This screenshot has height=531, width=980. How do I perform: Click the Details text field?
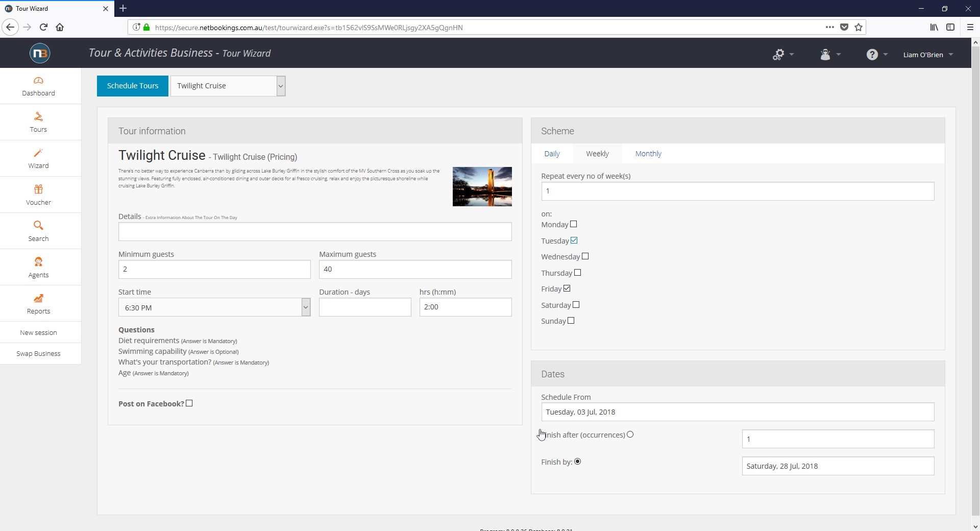(x=315, y=232)
